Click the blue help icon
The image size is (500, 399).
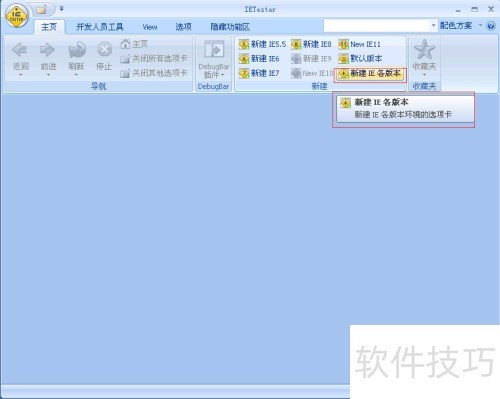pos(491,26)
